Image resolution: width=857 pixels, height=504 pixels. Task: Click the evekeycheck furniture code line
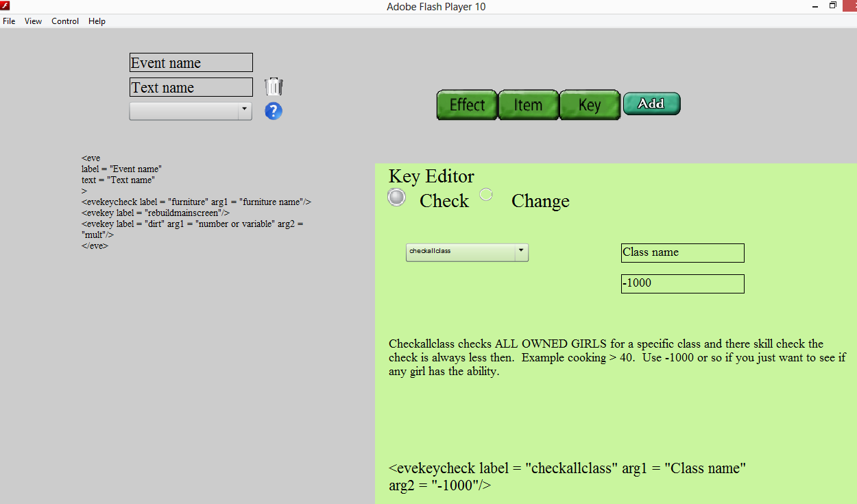point(196,202)
